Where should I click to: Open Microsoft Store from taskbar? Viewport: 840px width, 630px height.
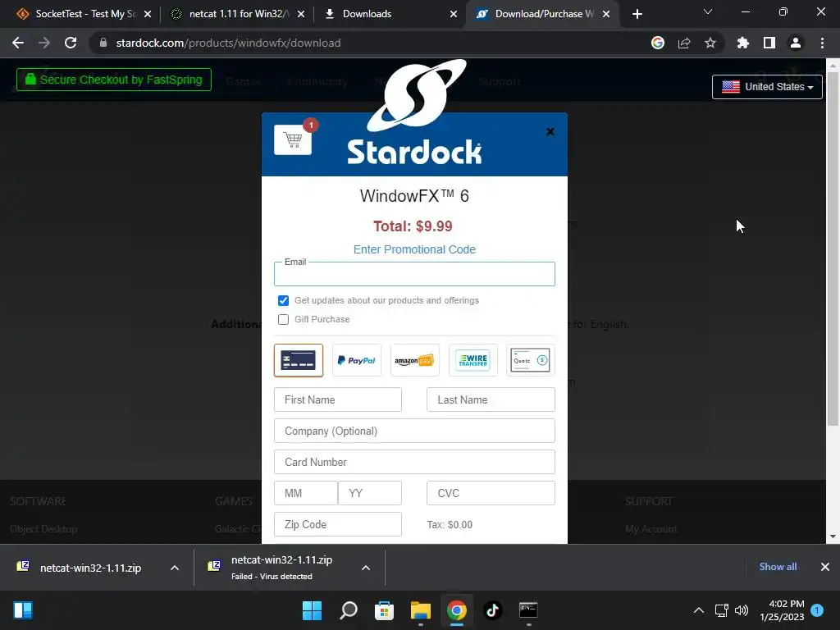pyautogui.click(x=384, y=610)
